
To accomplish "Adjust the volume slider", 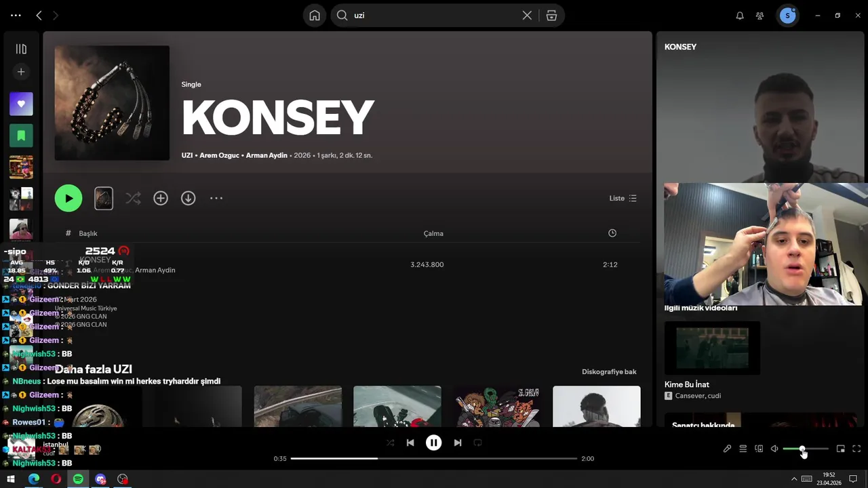I will point(806,449).
